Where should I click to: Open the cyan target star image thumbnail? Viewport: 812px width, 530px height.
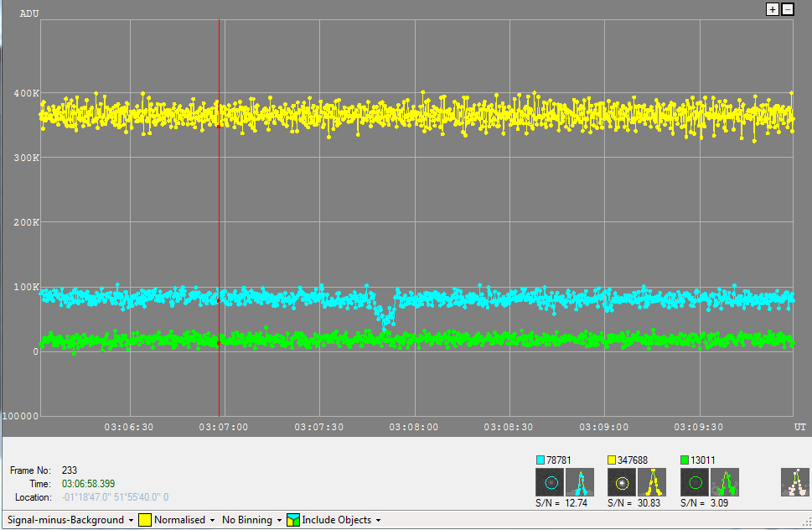click(x=551, y=482)
